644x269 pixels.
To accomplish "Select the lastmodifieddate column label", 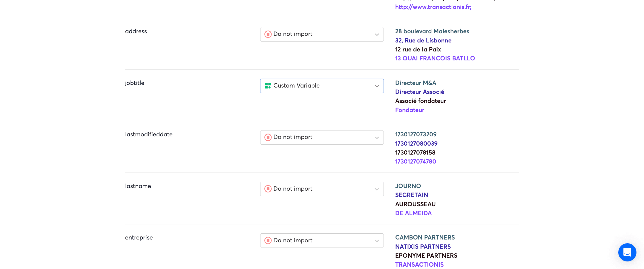I will point(149,134).
